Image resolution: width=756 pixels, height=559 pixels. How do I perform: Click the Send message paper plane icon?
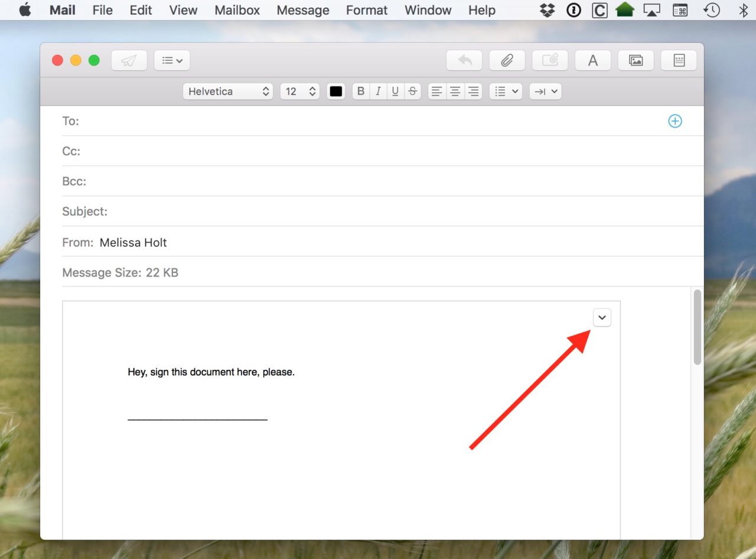coord(129,60)
